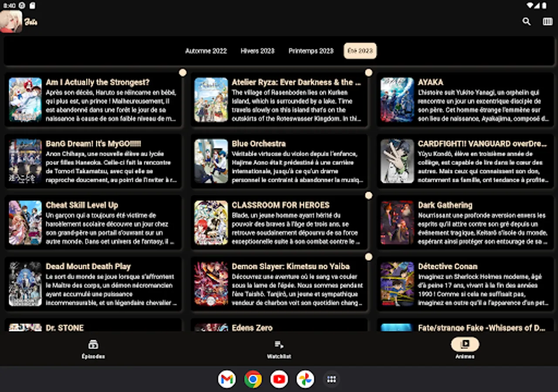Click the title Atelier Ryza: Ever Darkness
The width and height of the screenshot is (558, 392).
pyautogui.click(x=296, y=82)
